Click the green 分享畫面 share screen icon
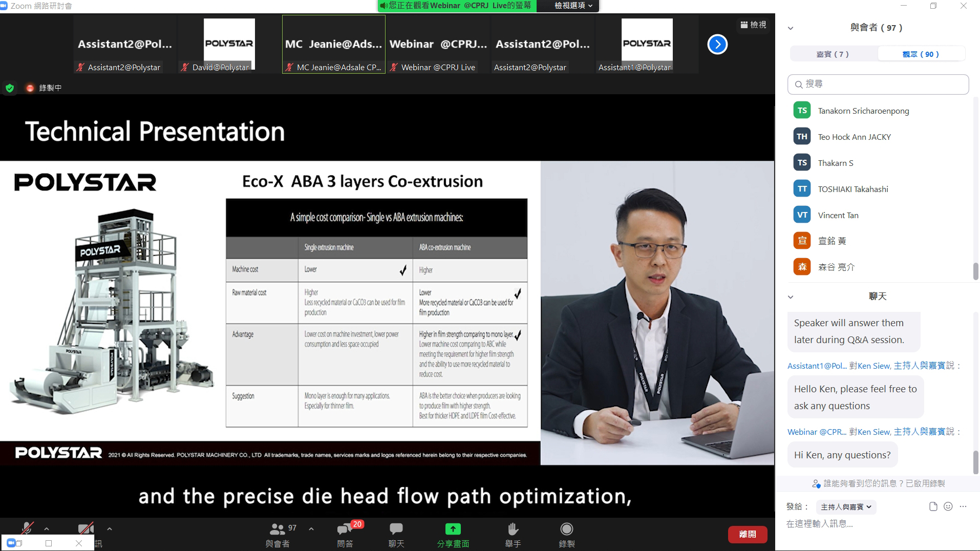980x551 pixels. 453,529
